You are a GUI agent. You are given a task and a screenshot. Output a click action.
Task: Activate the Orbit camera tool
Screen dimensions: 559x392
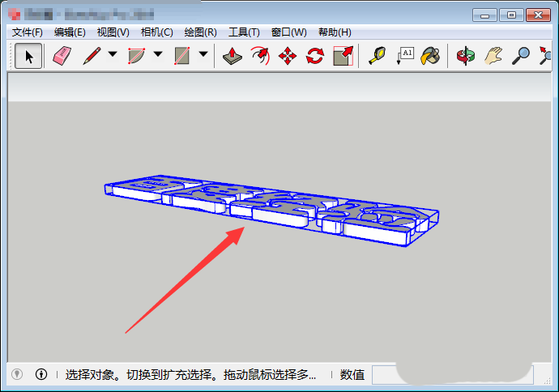tap(466, 56)
